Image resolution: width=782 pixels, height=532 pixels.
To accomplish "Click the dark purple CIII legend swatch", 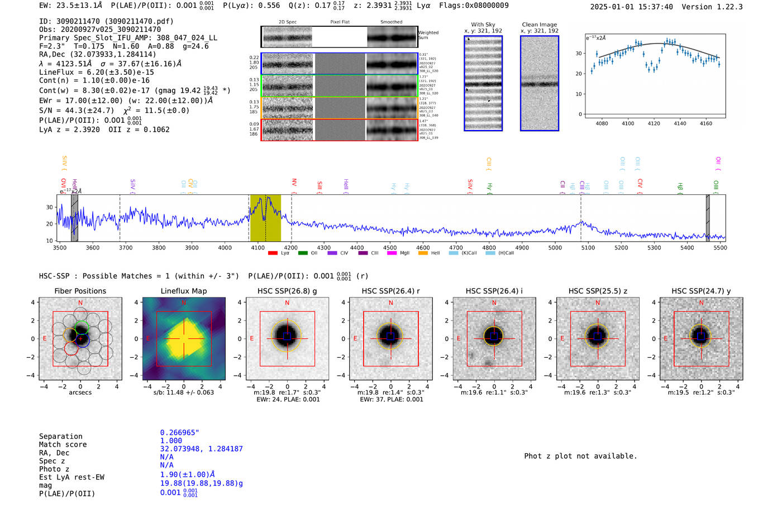I will click(x=363, y=253).
